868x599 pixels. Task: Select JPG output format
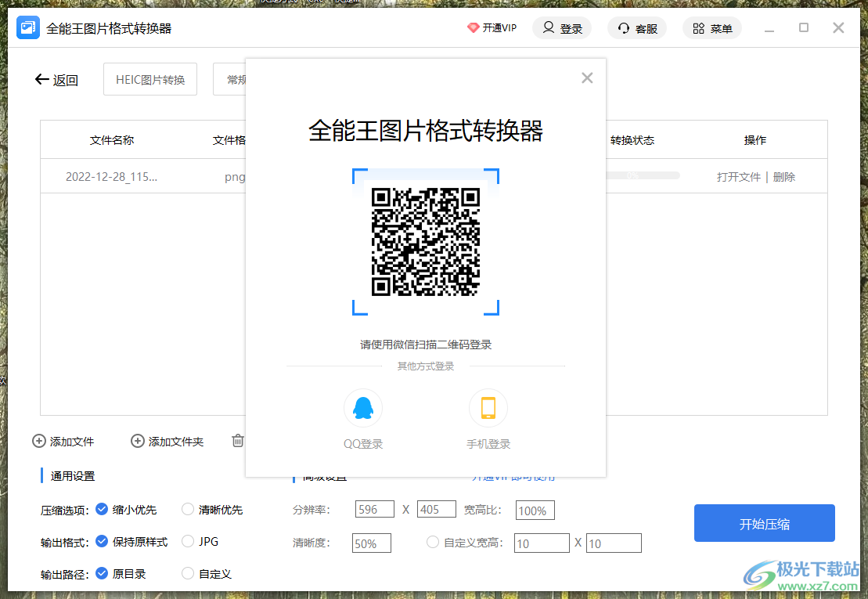188,541
